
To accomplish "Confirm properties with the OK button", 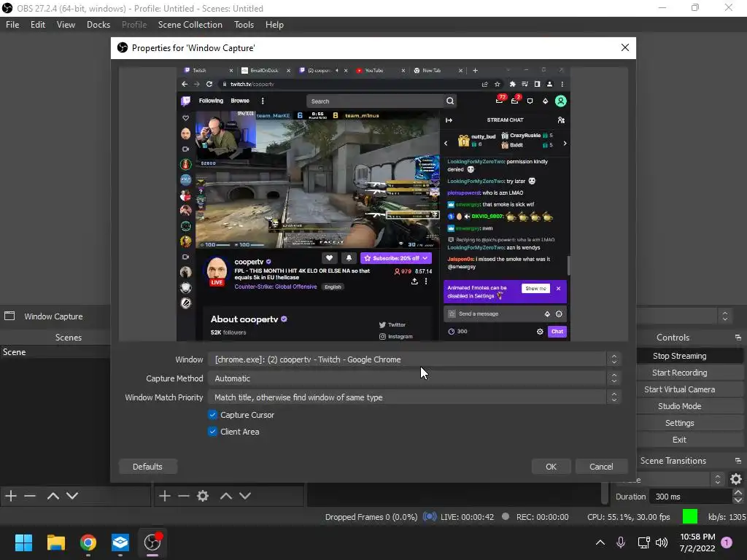I will click(x=551, y=467).
